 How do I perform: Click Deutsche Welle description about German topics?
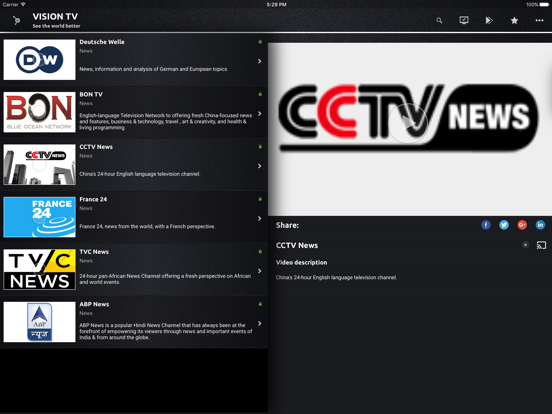pos(153,69)
